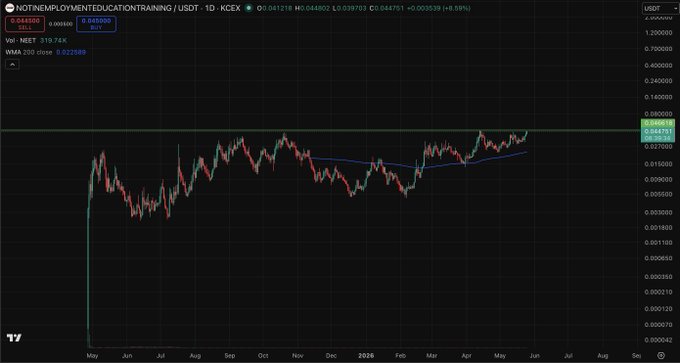Click the 0.000210 price scale label
Screen dimensions: 680x363
[x=658, y=292]
